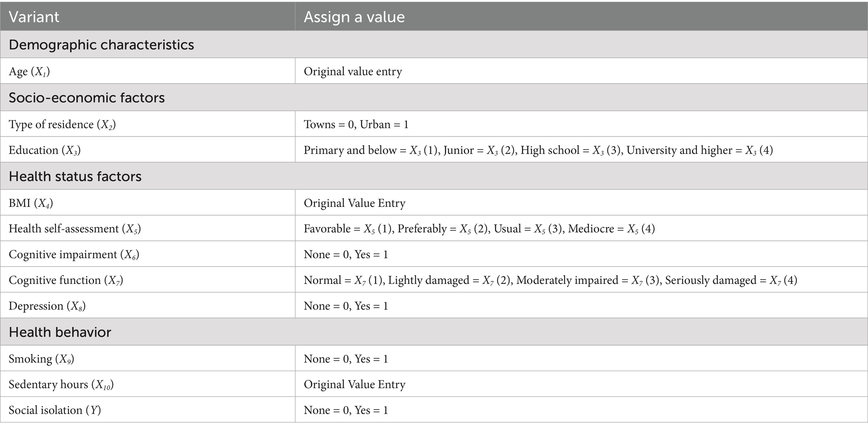The image size is (868, 430).
Task: Click the Assign a value column header
Action: pos(581,17)
